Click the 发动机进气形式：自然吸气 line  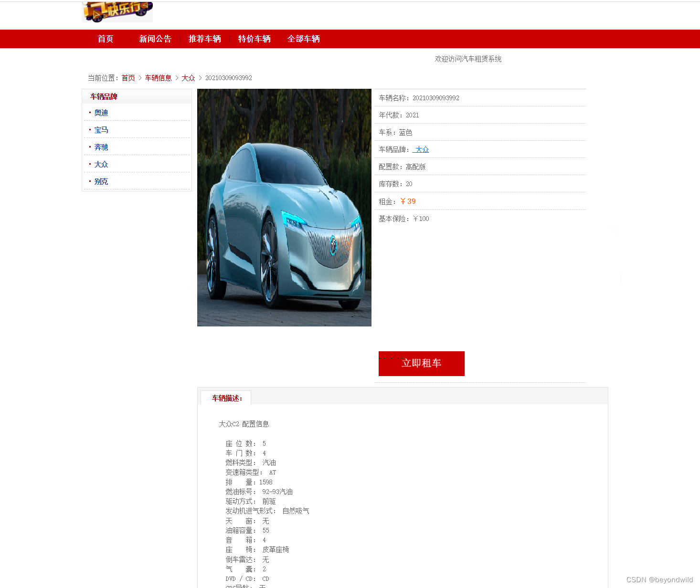(x=267, y=511)
